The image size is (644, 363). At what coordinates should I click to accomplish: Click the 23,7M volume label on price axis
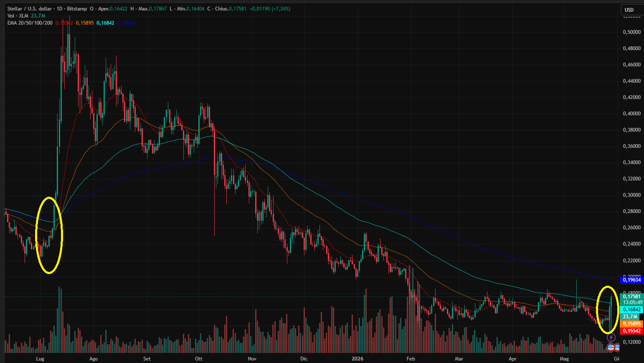[630, 317]
